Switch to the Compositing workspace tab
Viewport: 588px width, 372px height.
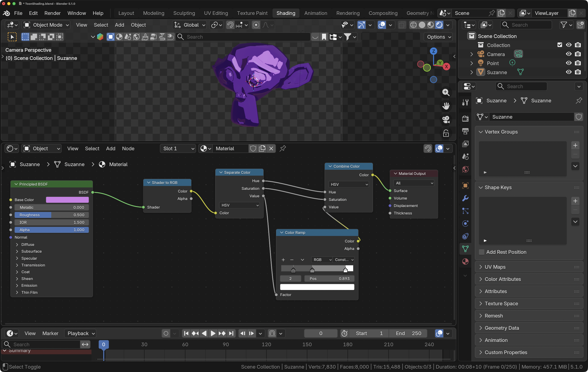pos(383,13)
